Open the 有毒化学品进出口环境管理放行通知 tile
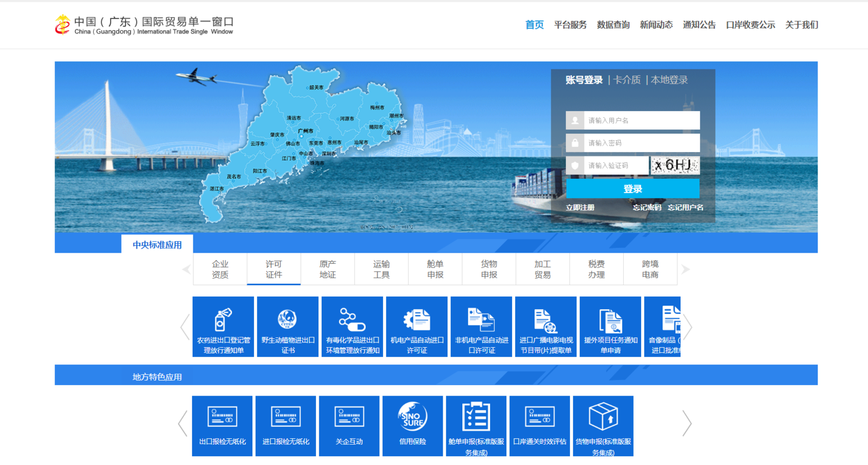 pyautogui.click(x=352, y=327)
